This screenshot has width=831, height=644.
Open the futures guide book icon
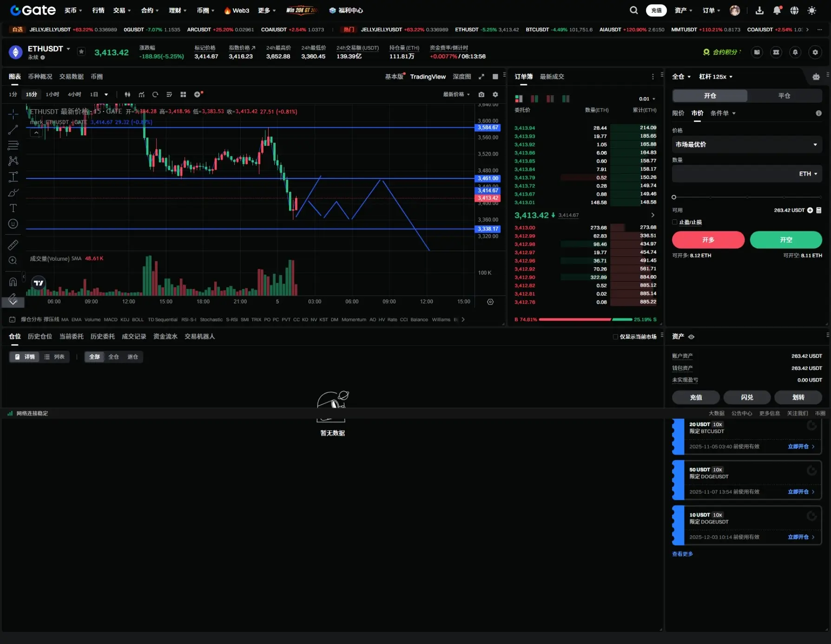(x=757, y=52)
